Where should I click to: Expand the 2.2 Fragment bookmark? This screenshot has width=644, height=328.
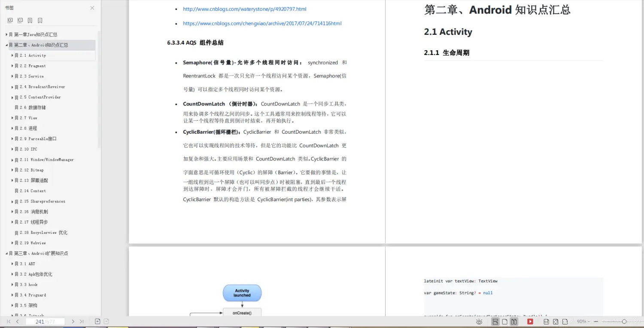click(x=12, y=66)
